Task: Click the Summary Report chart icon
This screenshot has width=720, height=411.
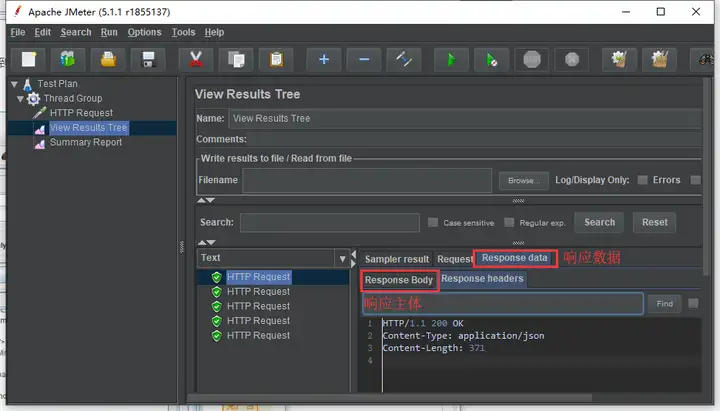Action: (x=39, y=143)
